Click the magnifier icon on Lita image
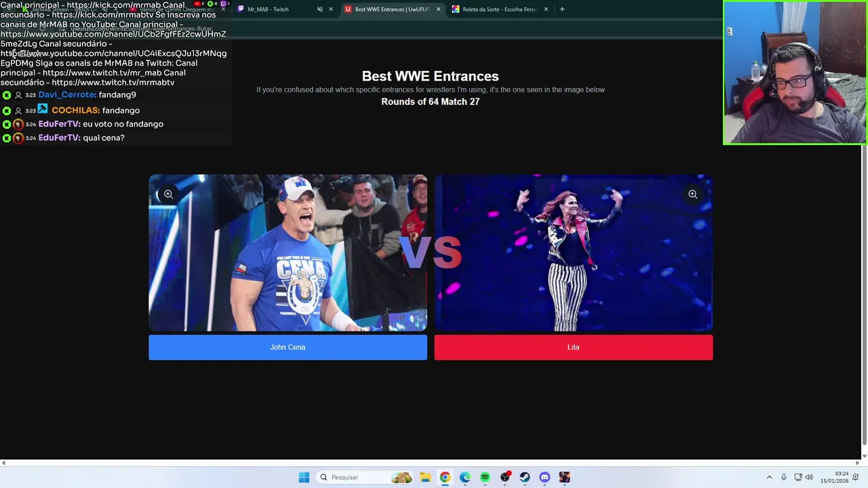This screenshot has width=868, height=488. click(692, 195)
